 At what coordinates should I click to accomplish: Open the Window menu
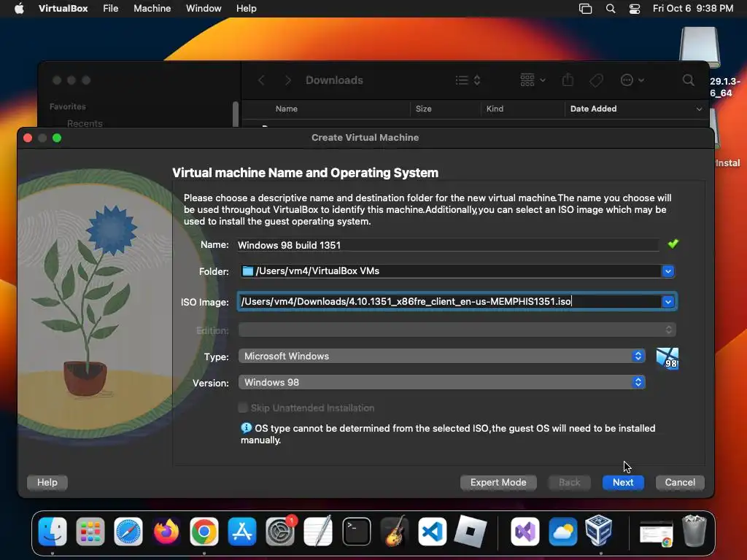pyautogui.click(x=204, y=9)
